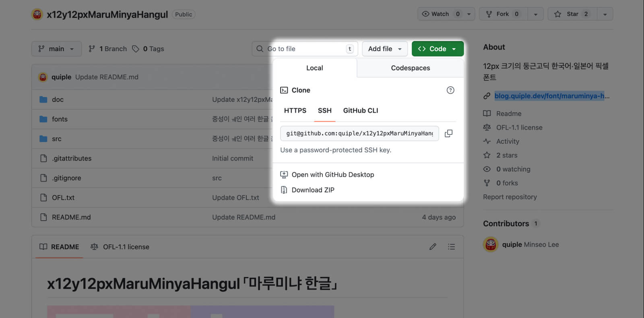Click the scale icon beside OFL-1.1 license in About
Viewport: 644px width, 318px height.
pyautogui.click(x=487, y=128)
